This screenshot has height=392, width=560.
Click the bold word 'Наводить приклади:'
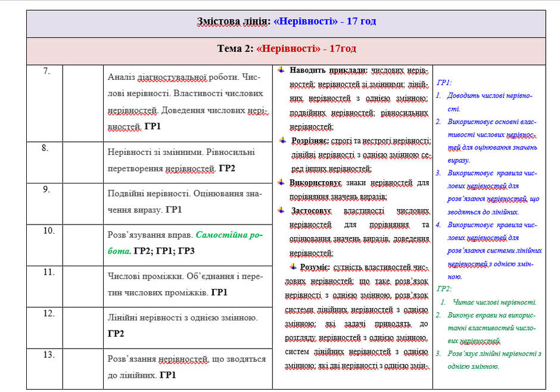tap(328, 70)
